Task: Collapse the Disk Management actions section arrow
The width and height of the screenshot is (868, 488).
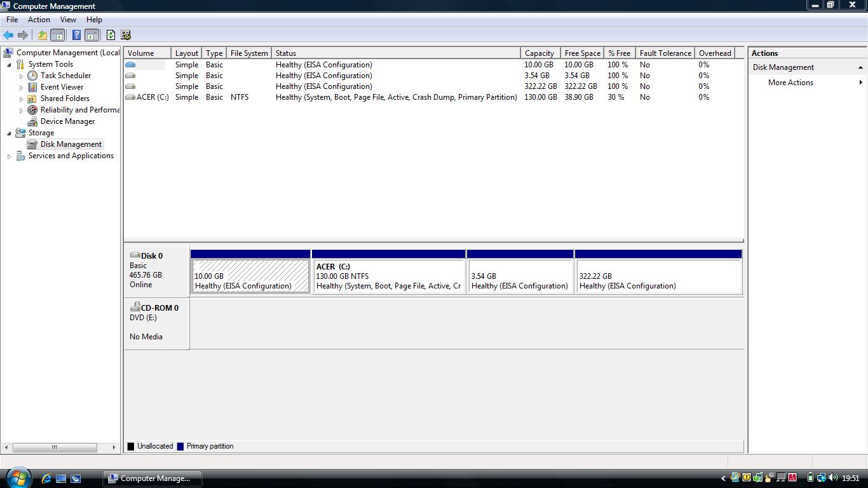Action: pos(860,67)
